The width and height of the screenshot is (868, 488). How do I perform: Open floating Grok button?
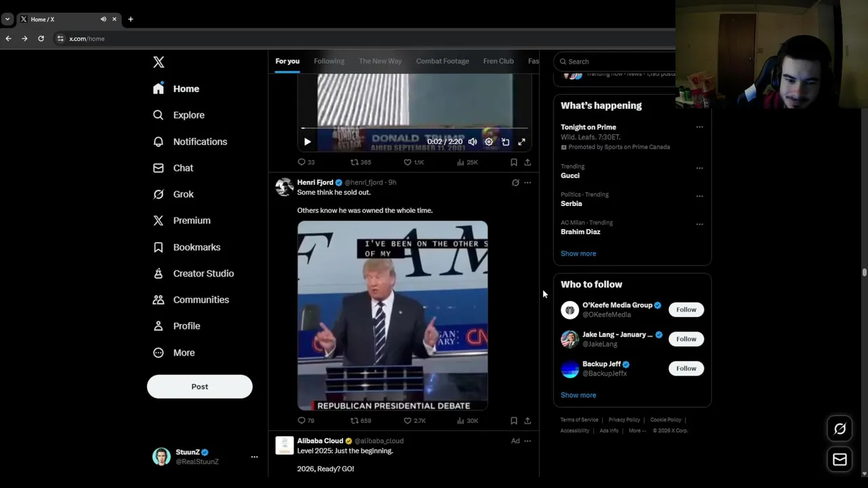tap(840, 429)
